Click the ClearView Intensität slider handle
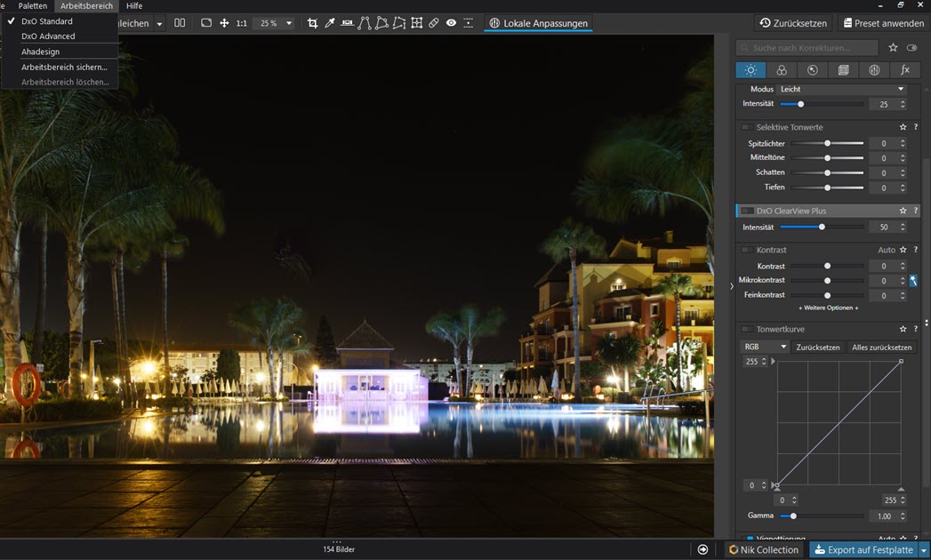Viewport: 931px width, 560px height. click(822, 227)
